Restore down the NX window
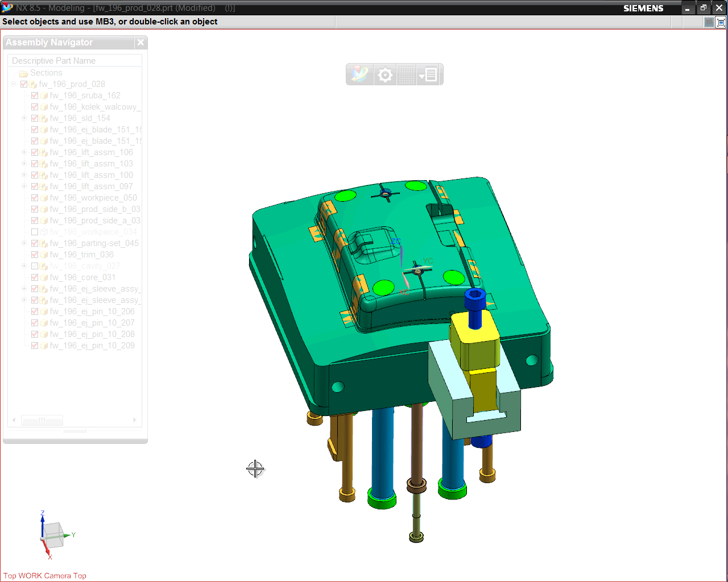Image resolution: width=728 pixels, height=582 pixels. coord(704,8)
